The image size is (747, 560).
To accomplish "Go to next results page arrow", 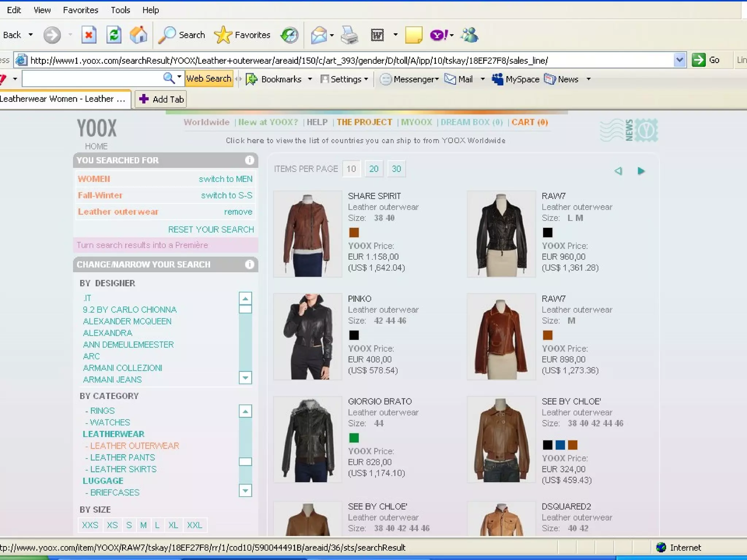I will (x=641, y=171).
